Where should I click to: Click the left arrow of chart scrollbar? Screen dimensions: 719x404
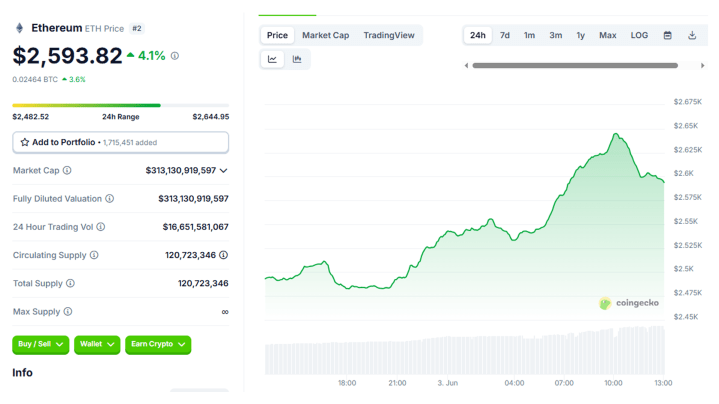click(466, 66)
